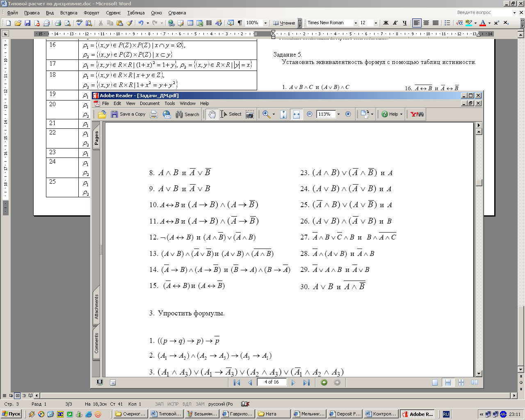Open the Сервис menu in Word
The image size is (525, 420).
click(113, 13)
